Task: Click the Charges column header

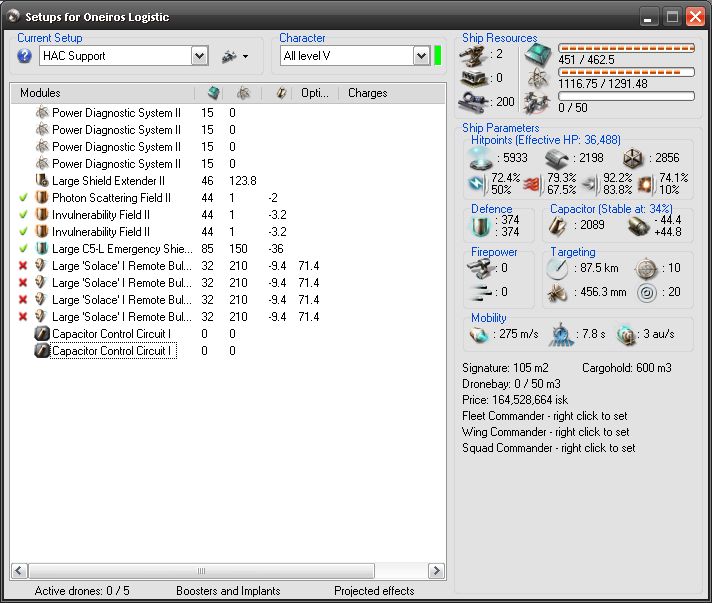Action: coord(367,93)
